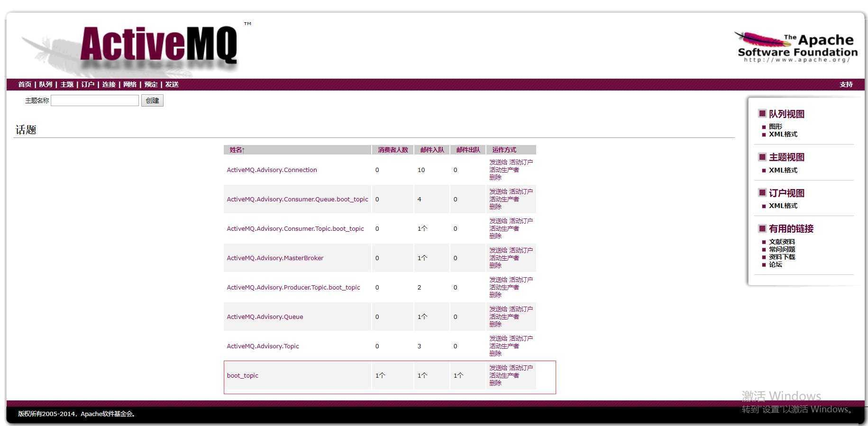The height and width of the screenshot is (426, 868).
Task: Click 删除 for ActiveMQ.Advisory.Consumer.Topic.boot_topic
Action: tap(495, 236)
